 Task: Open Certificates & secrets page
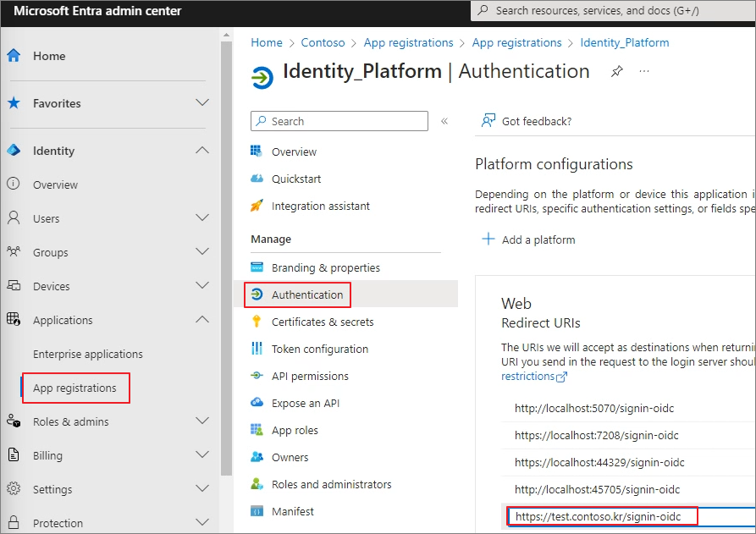323,322
